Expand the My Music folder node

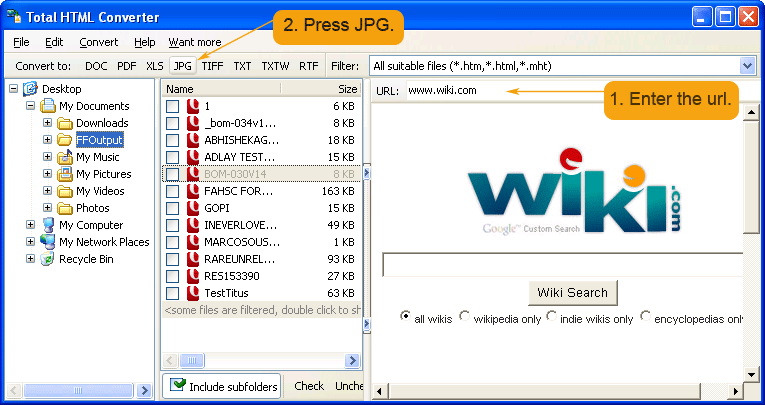pos(47,157)
